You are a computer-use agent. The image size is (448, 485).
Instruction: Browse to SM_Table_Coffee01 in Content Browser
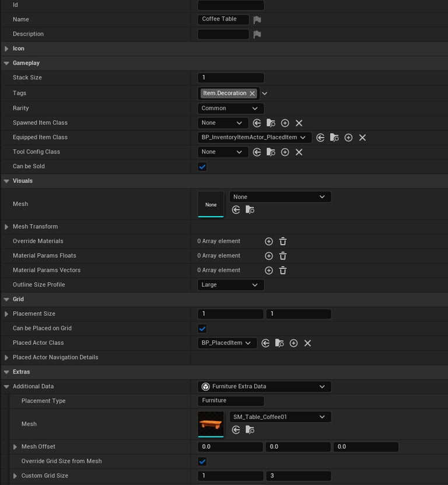pos(250,430)
